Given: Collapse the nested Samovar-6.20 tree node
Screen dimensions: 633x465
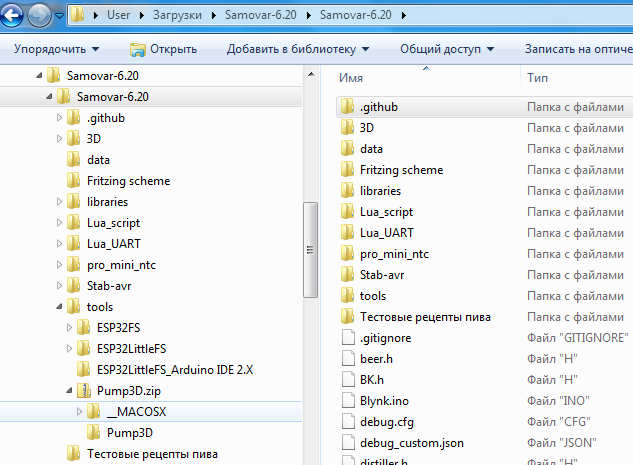Looking at the screenshot, I should 49,96.
